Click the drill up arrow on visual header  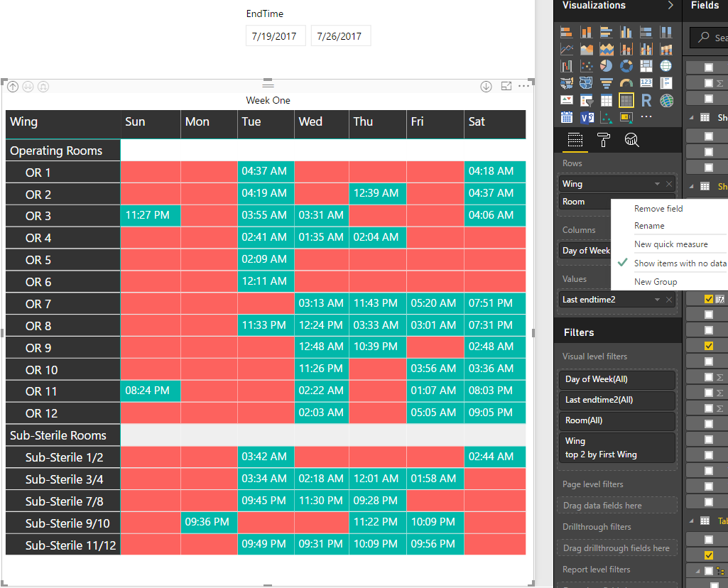pos(13,87)
